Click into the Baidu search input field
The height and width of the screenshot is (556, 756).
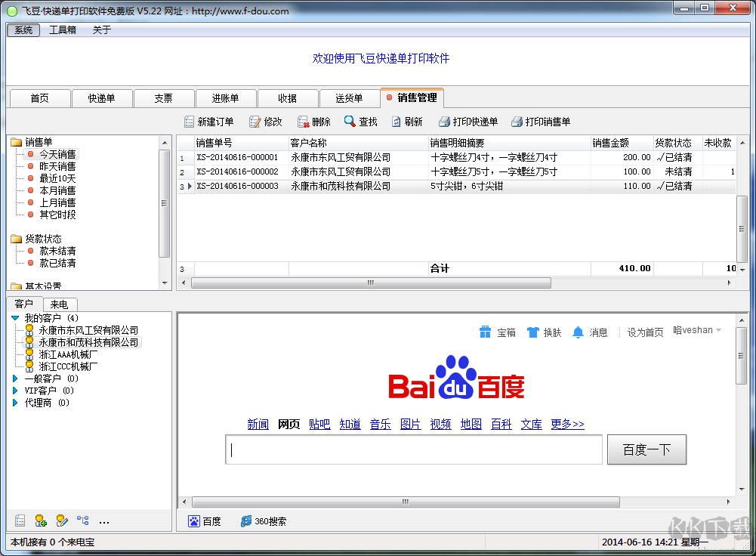[414, 449]
